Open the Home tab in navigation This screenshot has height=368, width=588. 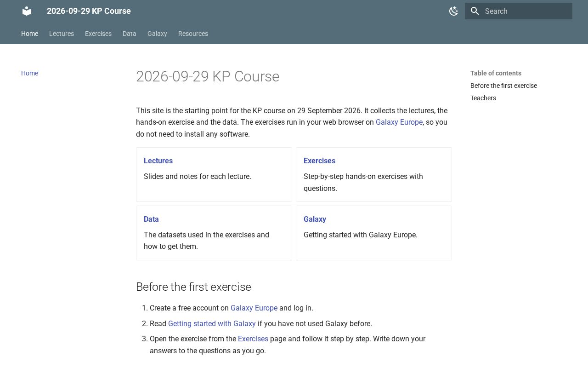pos(29,34)
